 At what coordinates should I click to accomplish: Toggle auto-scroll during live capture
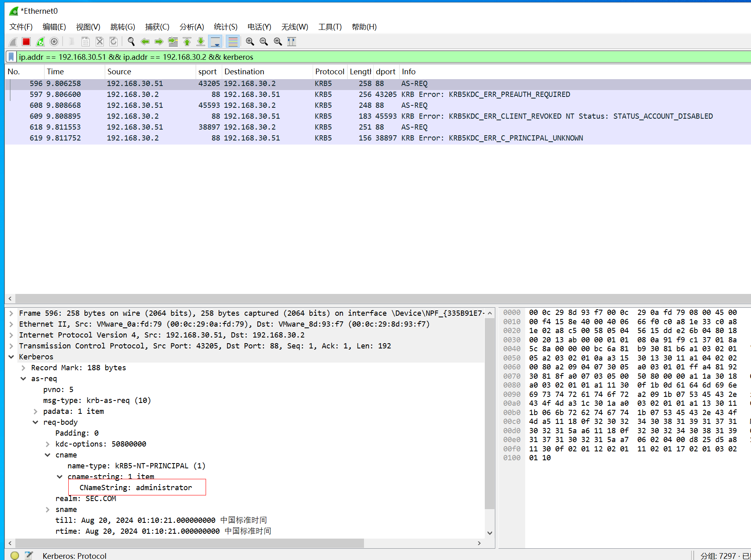pos(215,42)
